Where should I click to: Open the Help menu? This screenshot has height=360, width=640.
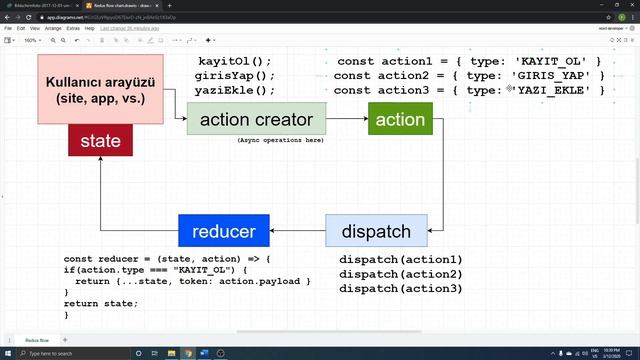click(x=89, y=29)
